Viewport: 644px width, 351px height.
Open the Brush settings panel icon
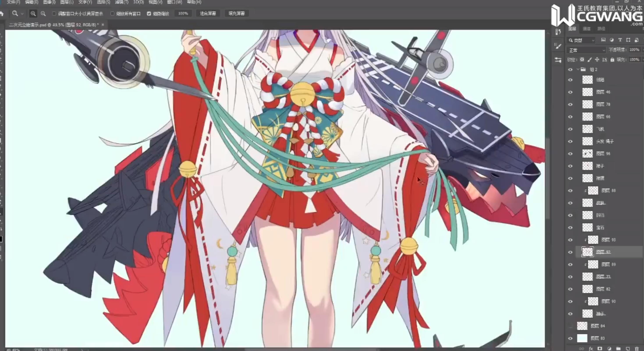click(558, 46)
